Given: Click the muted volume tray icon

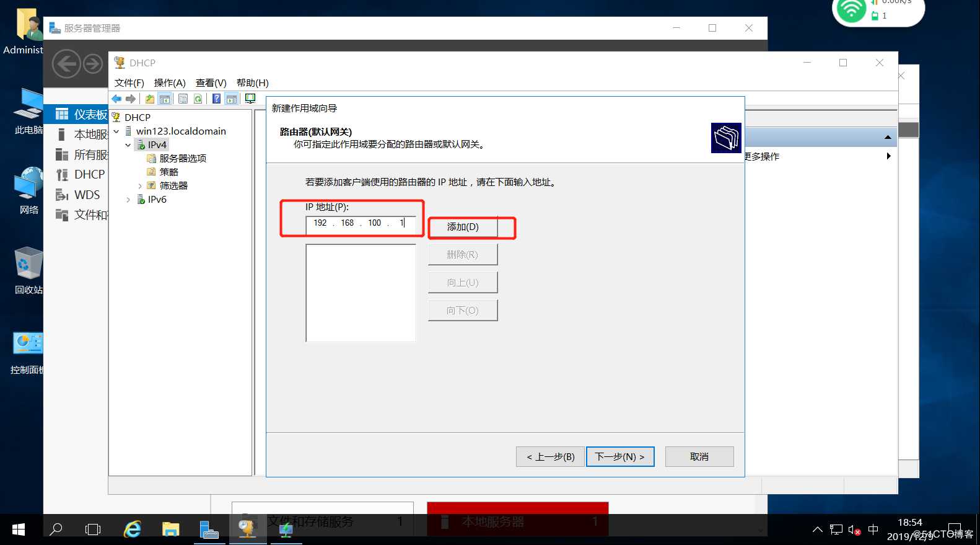Looking at the screenshot, I should point(854,530).
